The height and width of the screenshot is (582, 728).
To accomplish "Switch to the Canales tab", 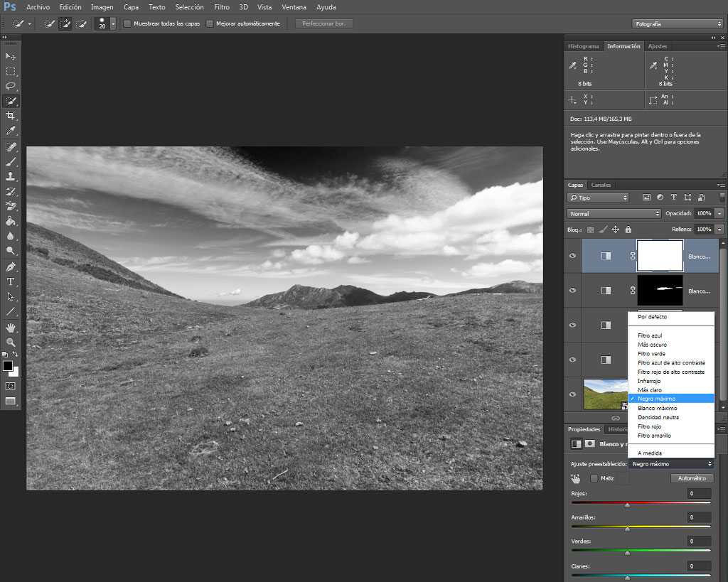I will (x=601, y=185).
